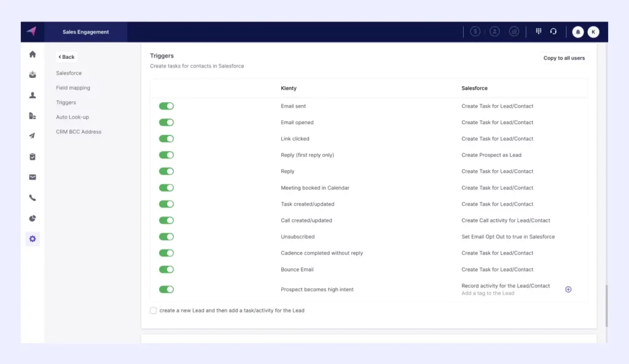The height and width of the screenshot is (364, 629).
Task: Click 'Add a tag to the Lead' text
Action: tap(488, 293)
